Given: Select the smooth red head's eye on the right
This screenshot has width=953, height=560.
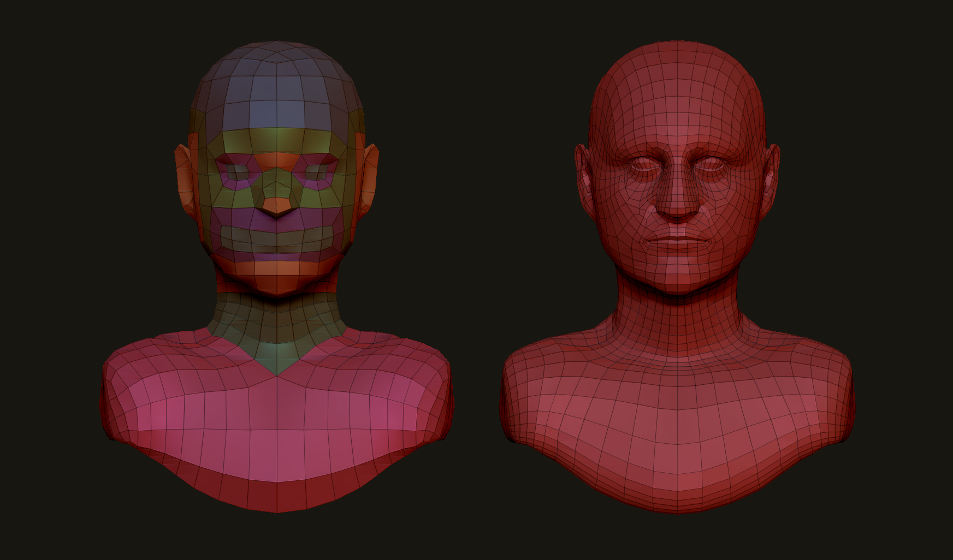Looking at the screenshot, I should click(711, 164).
